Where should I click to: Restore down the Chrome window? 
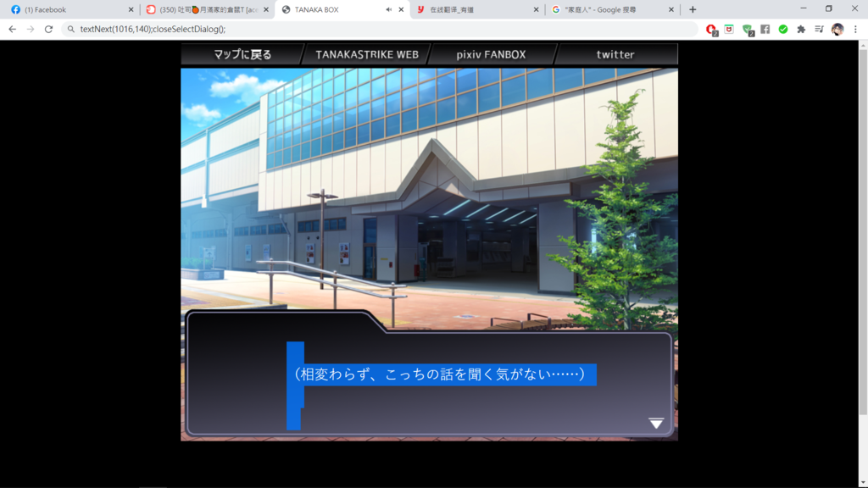coord(829,8)
